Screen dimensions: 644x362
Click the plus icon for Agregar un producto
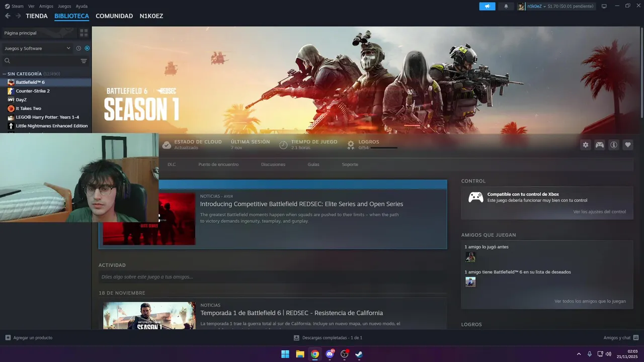8,338
